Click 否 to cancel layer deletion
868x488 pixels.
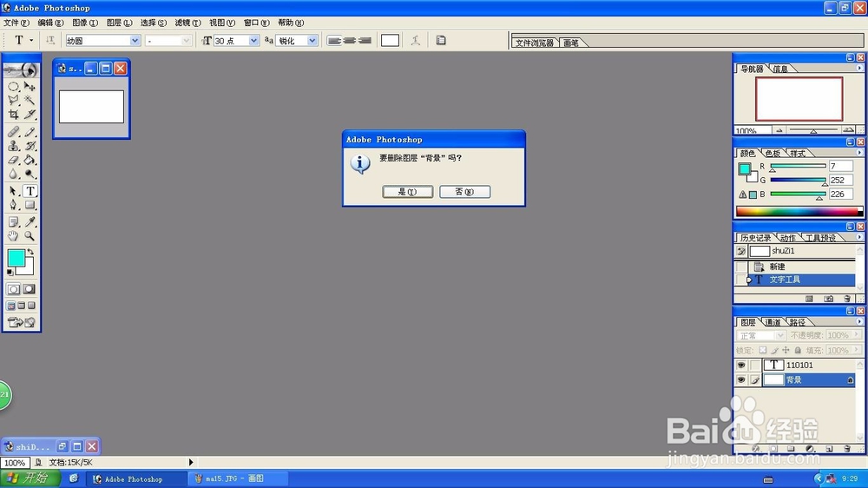point(464,192)
